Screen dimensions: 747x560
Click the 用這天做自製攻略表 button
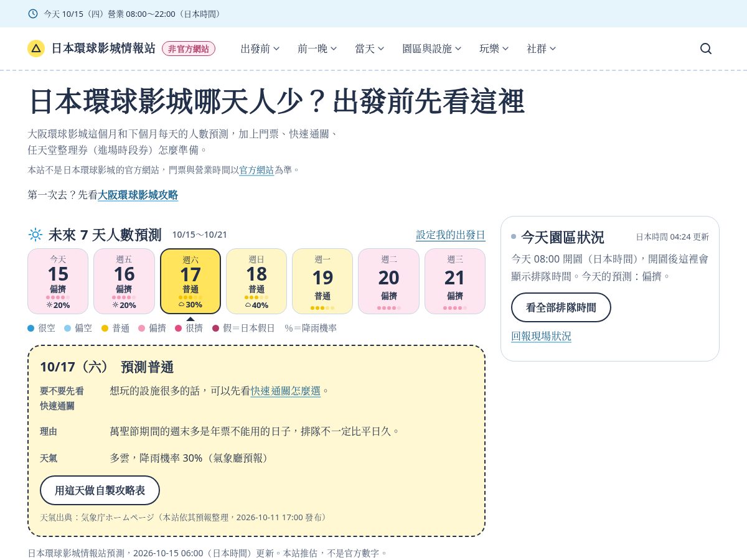tap(100, 490)
